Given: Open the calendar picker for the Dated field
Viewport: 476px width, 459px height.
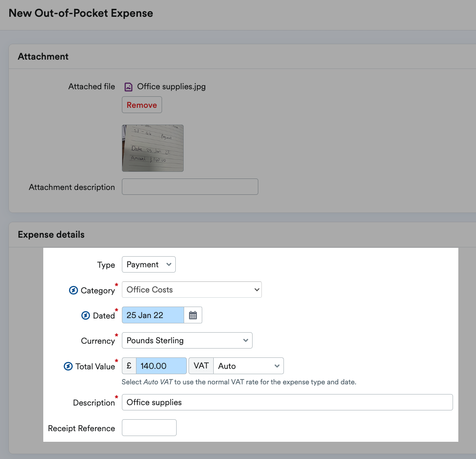Looking at the screenshot, I should pos(193,315).
